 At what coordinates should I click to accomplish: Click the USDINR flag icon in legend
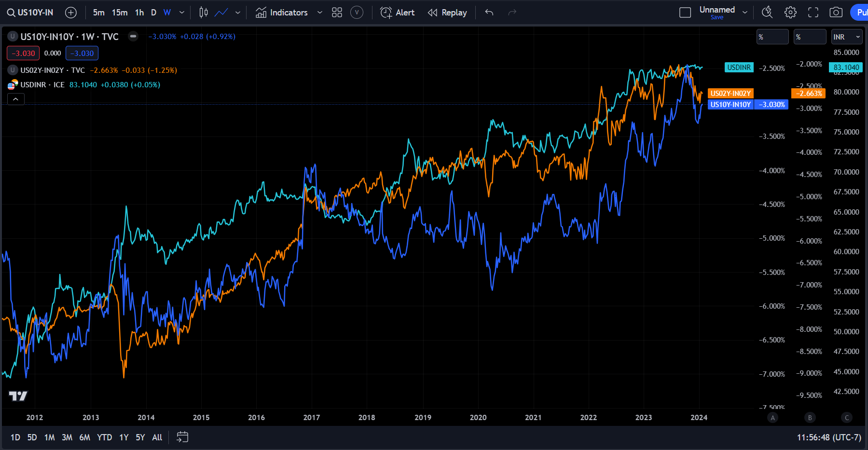tap(13, 84)
